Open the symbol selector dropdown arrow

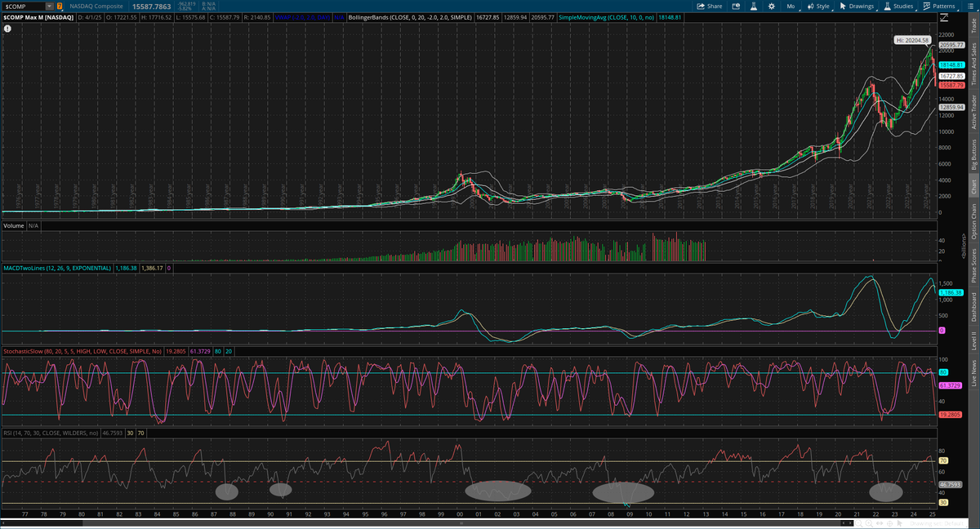(x=50, y=6)
